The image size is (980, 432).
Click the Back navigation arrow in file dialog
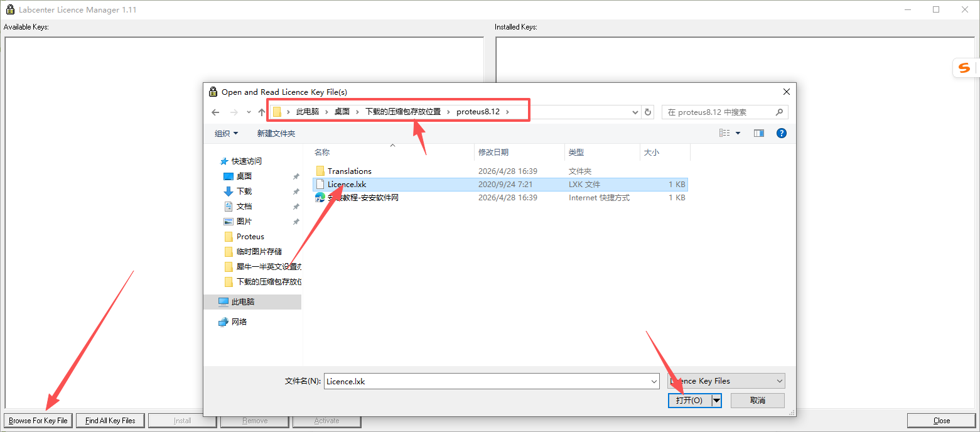(215, 112)
